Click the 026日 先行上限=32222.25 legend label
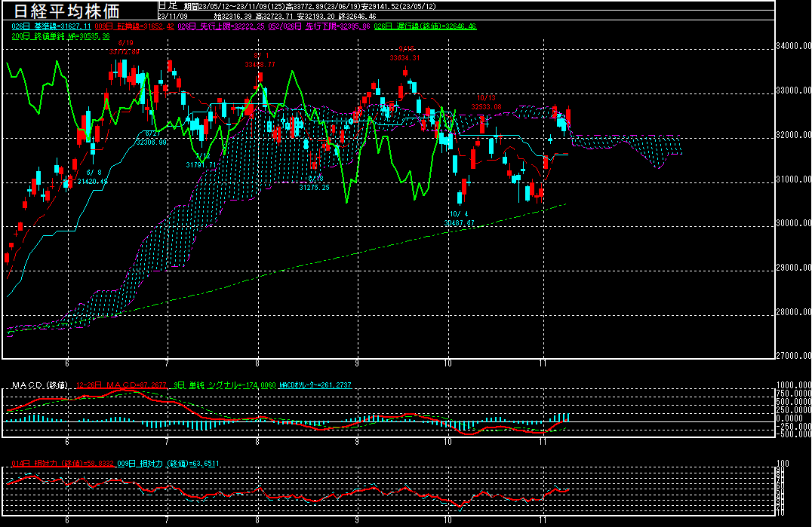 click(x=221, y=26)
